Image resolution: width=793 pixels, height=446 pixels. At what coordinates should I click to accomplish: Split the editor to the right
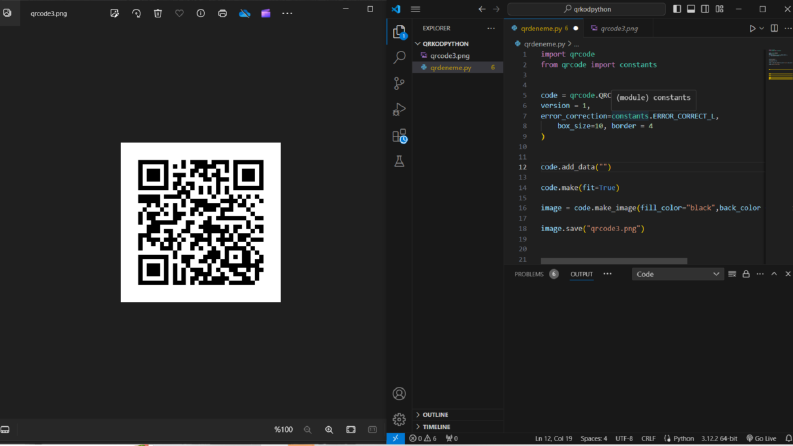click(x=774, y=28)
